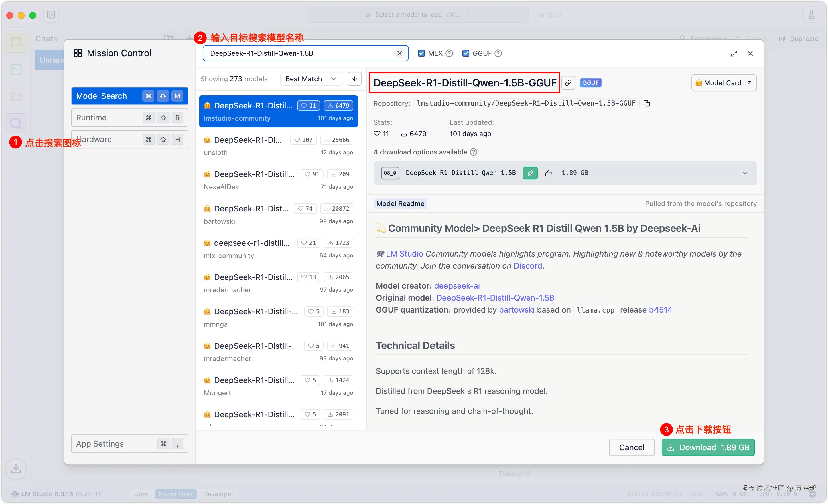Select the Model Readme tab

coord(400,203)
